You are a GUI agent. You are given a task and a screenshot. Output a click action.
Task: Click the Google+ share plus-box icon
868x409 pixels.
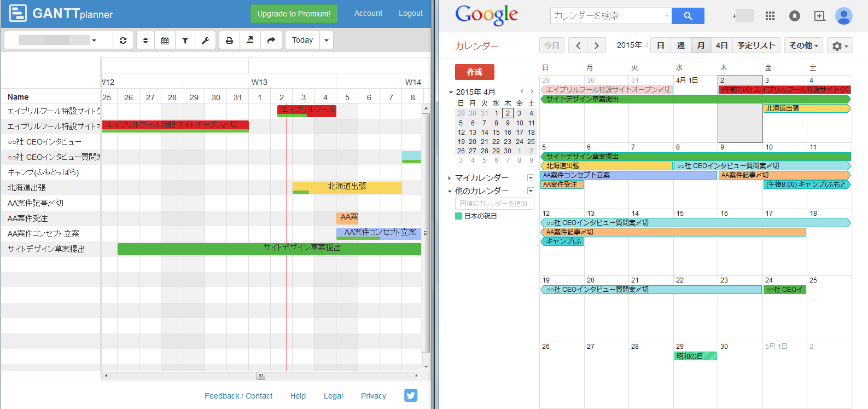(819, 16)
